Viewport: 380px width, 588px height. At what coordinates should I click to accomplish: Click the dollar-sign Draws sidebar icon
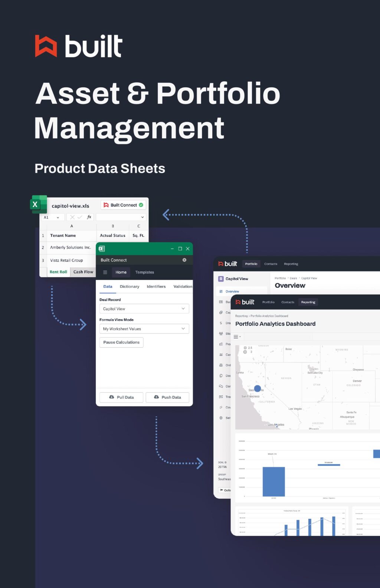pos(221,323)
